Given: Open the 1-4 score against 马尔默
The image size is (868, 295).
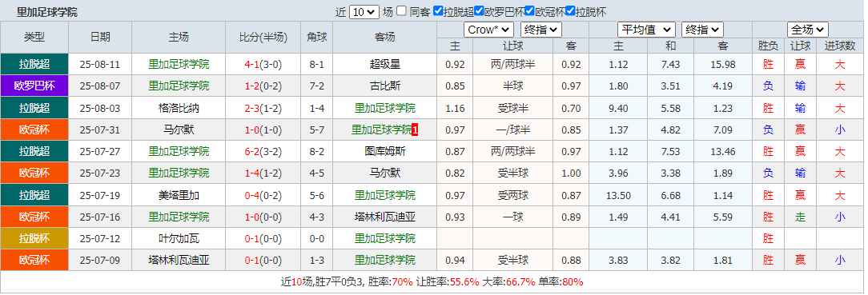Looking at the screenshot, I should pyautogui.click(x=252, y=173).
